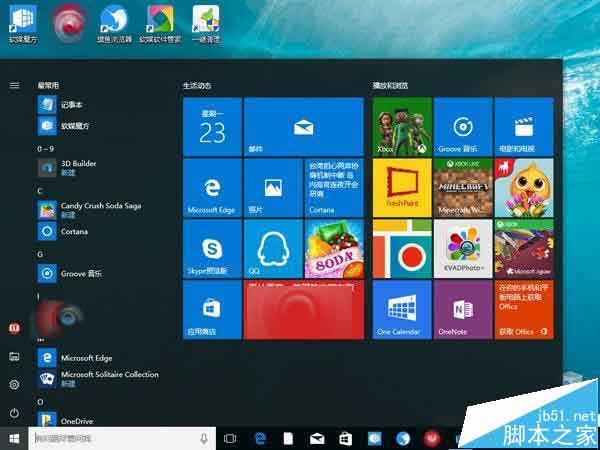The width and height of the screenshot is (600, 450).
Task: Open the colorful tile with red circle
Action: point(402,249)
